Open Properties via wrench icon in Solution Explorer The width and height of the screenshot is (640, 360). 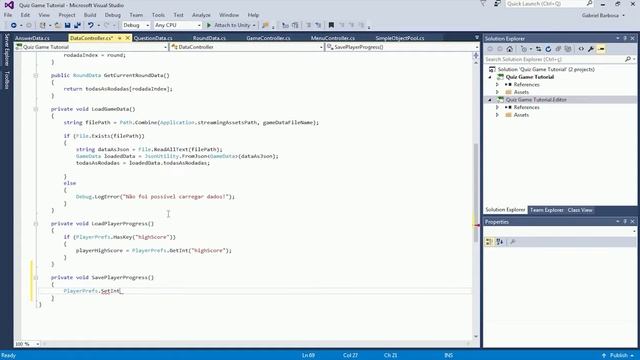click(591, 49)
